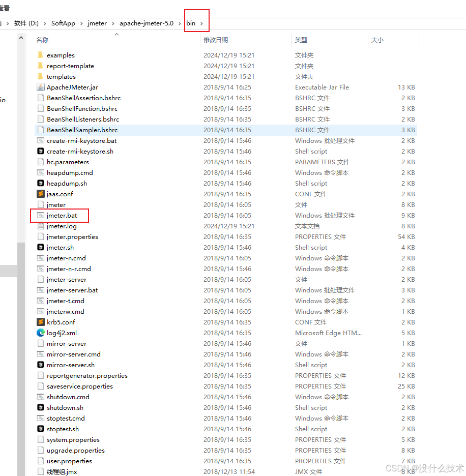Expand the chevron after jmeter breadcrumb

[x=113, y=23]
